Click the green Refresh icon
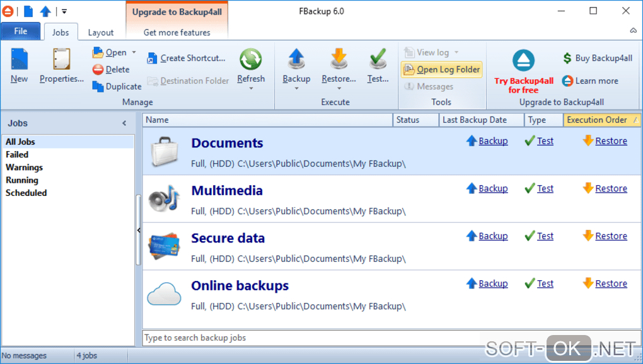 (251, 60)
